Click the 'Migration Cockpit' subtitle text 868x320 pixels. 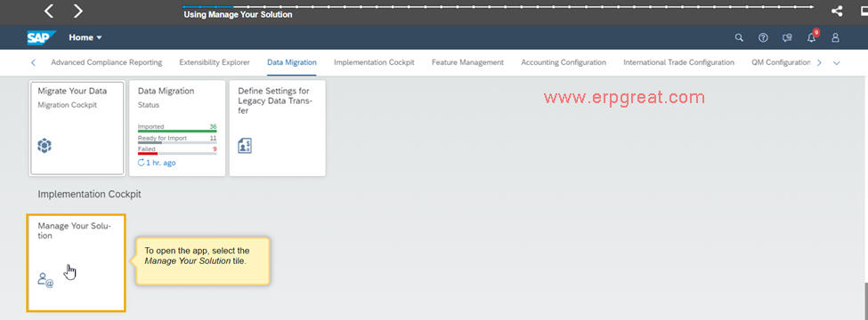[68, 105]
